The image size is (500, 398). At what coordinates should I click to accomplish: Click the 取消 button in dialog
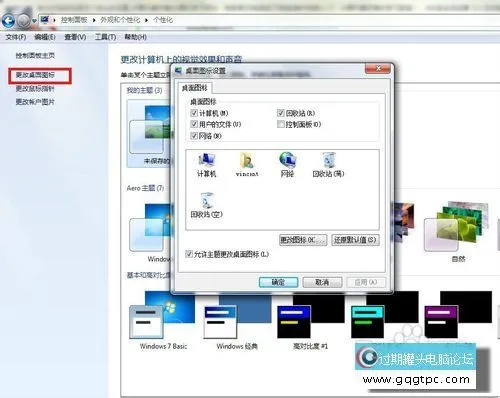pyautogui.click(x=322, y=282)
